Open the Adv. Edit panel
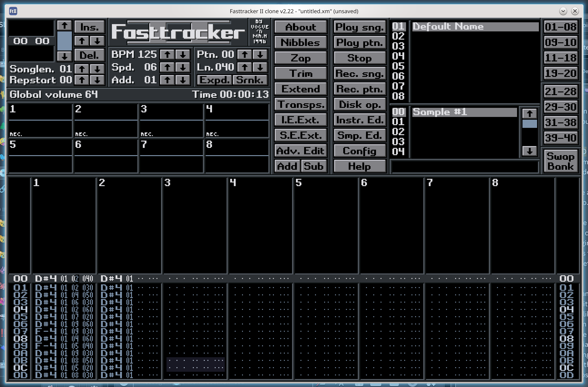The height and width of the screenshot is (387, 588). tap(301, 151)
